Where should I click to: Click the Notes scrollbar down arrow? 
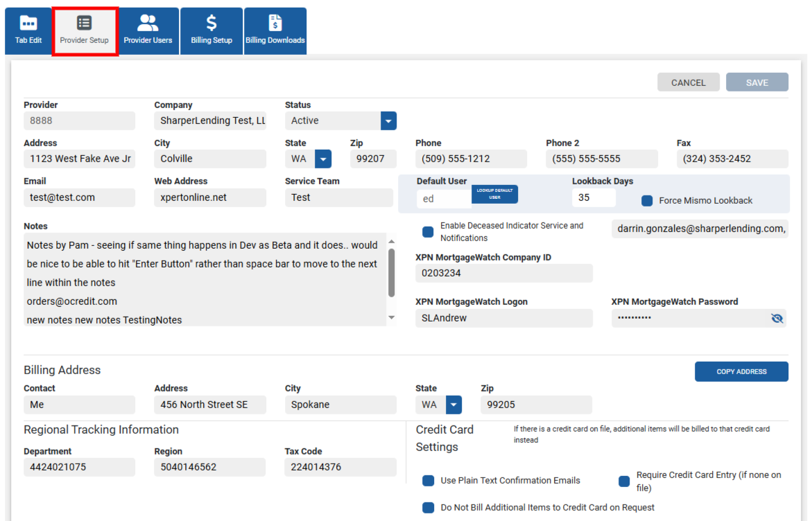(x=392, y=318)
